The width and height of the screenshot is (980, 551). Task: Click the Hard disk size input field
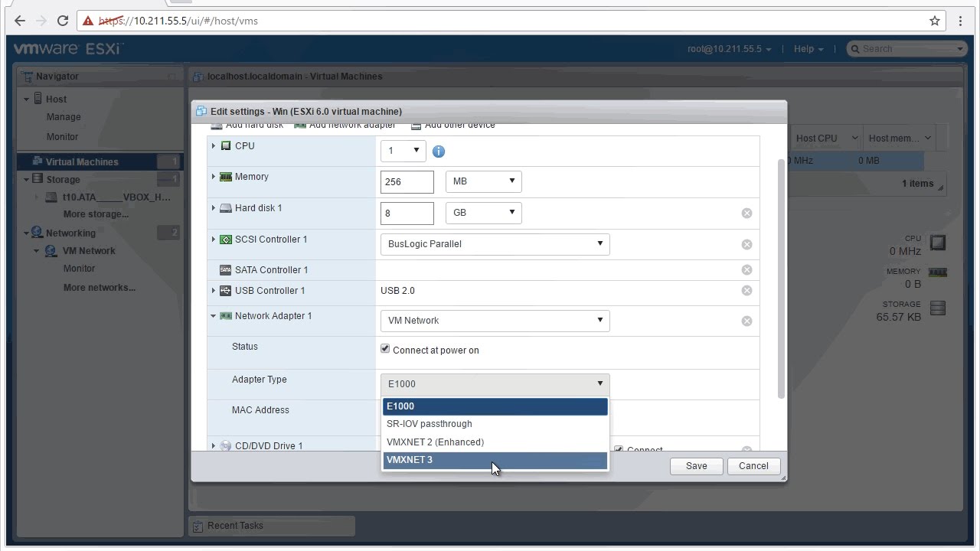point(407,213)
